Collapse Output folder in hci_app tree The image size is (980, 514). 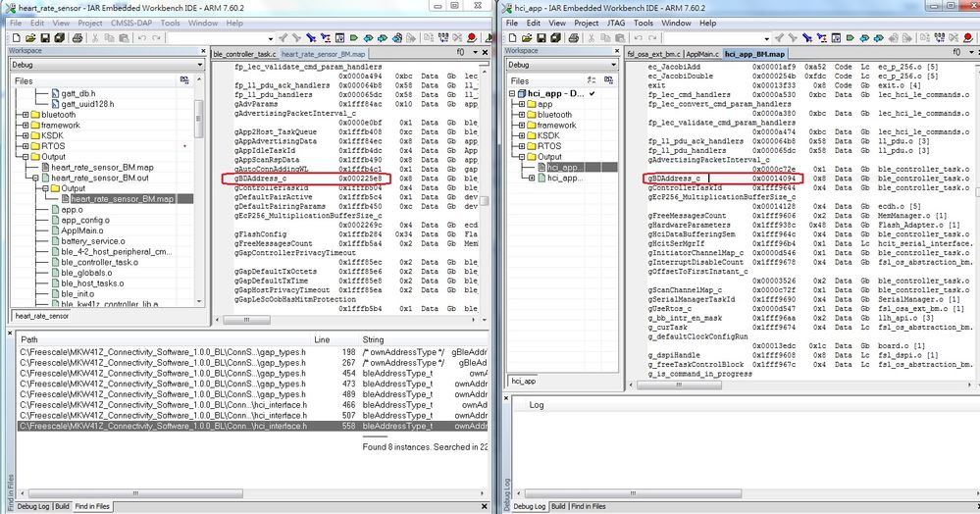[x=522, y=157]
